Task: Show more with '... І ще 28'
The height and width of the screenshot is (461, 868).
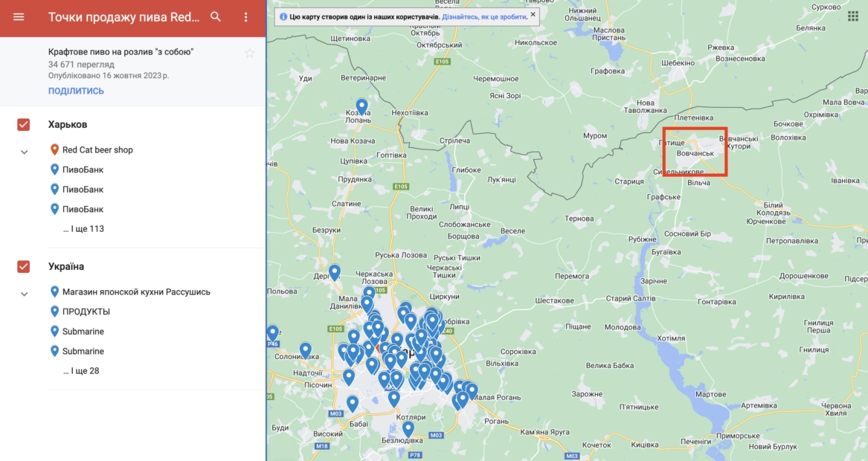Action: pos(81,371)
